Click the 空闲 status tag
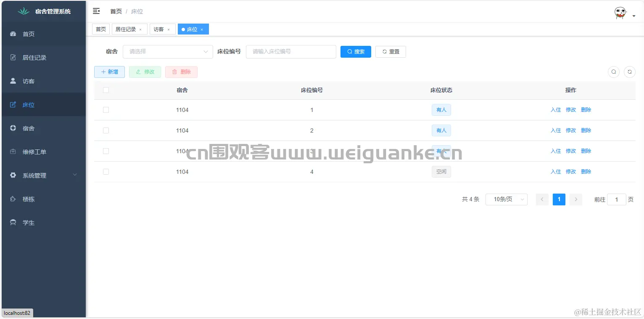Viewport: 644px width, 319px height. (441, 172)
